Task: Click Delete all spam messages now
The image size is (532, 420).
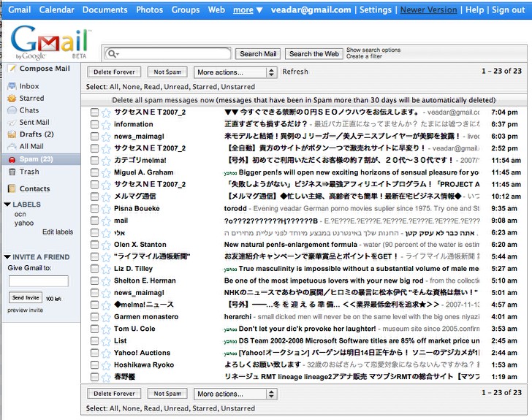Action: (x=163, y=100)
